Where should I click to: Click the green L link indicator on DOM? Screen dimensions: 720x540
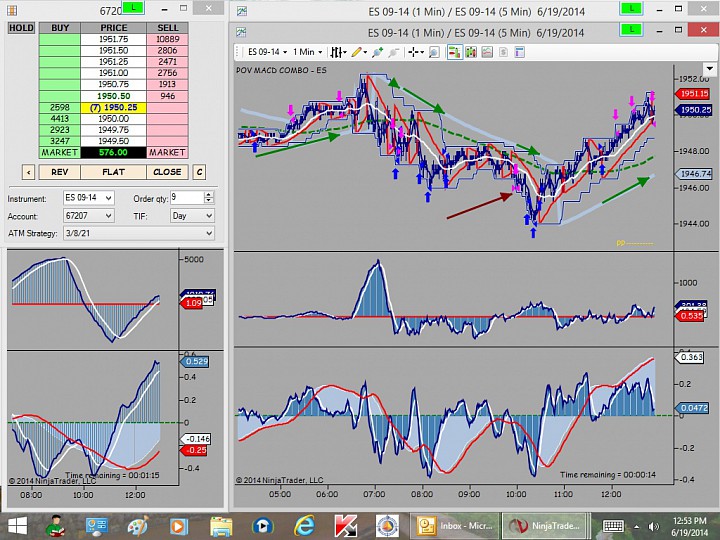[132, 8]
